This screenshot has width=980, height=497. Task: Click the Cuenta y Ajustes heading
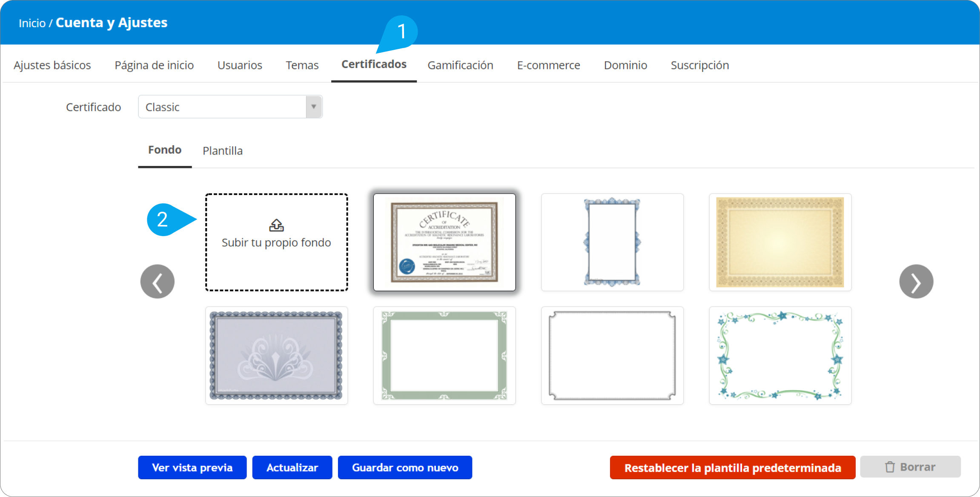point(112,23)
